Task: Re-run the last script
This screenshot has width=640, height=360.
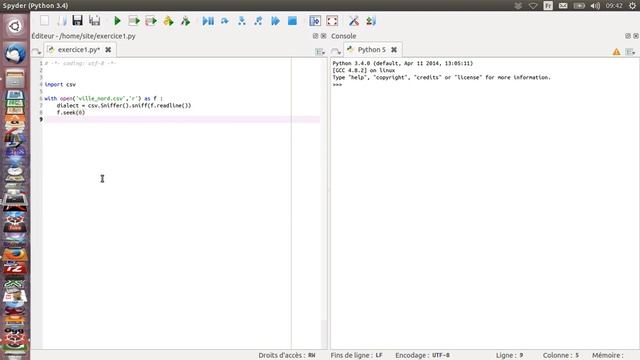Action: pos(185,21)
